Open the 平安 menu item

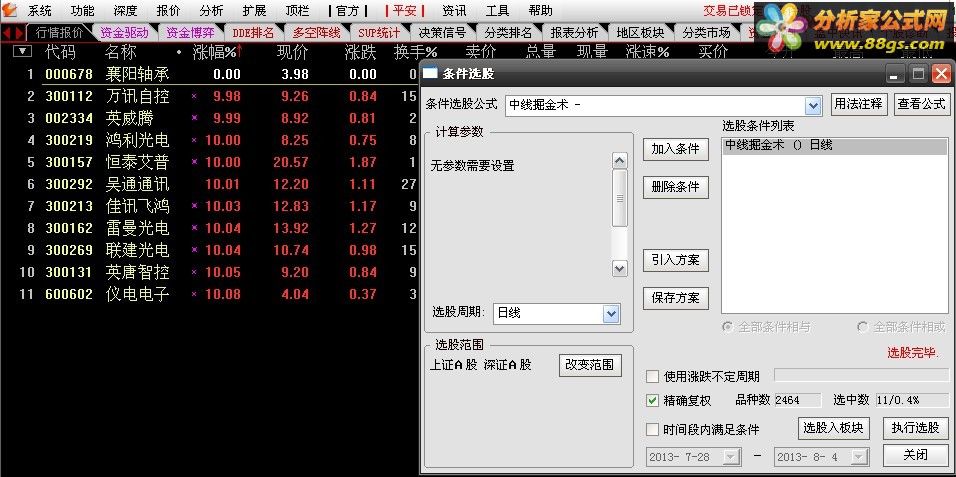(x=405, y=10)
